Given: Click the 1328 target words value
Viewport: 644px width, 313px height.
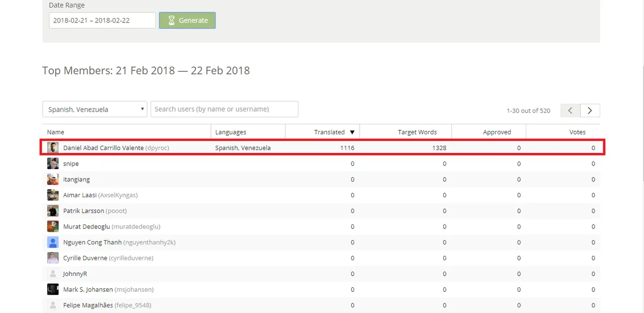Looking at the screenshot, I should click(439, 148).
